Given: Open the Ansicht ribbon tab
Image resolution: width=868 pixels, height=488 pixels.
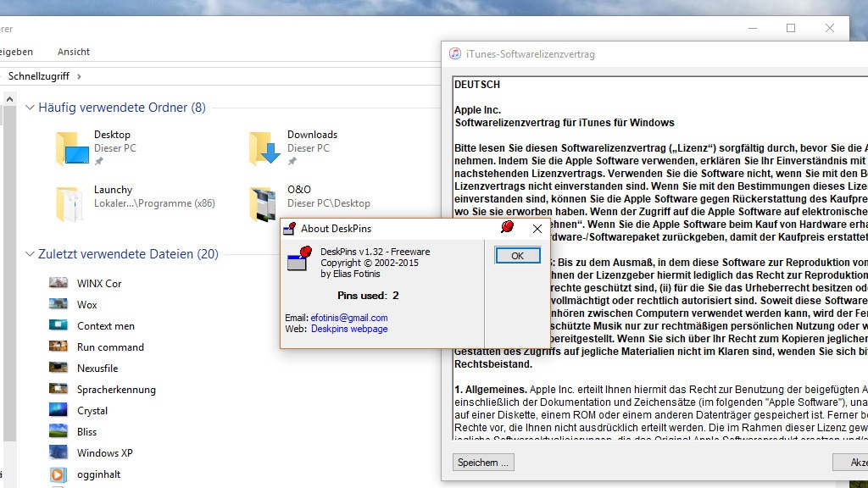Looking at the screenshot, I should [74, 52].
